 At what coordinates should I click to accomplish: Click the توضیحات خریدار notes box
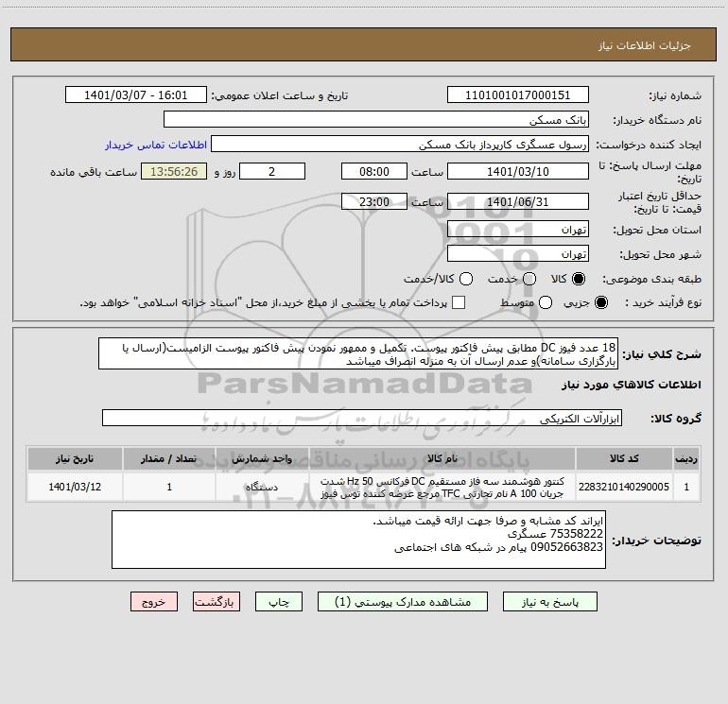tap(358, 540)
